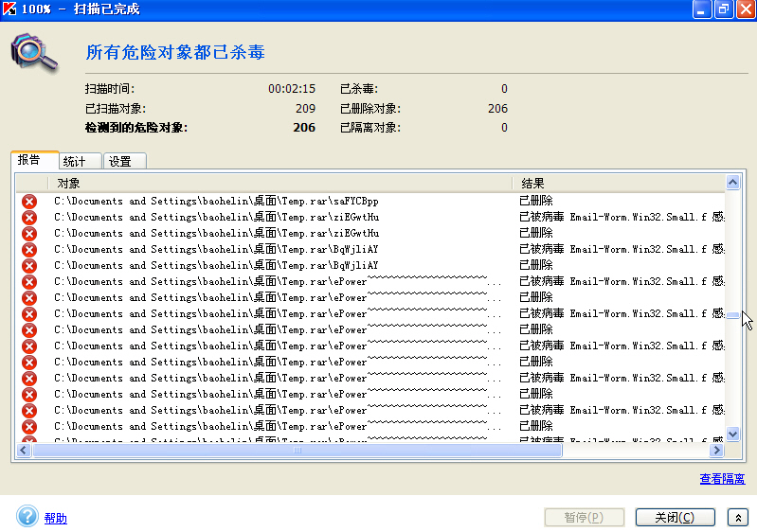
Task: Open the 设置 tab
Action: point(124,162)
